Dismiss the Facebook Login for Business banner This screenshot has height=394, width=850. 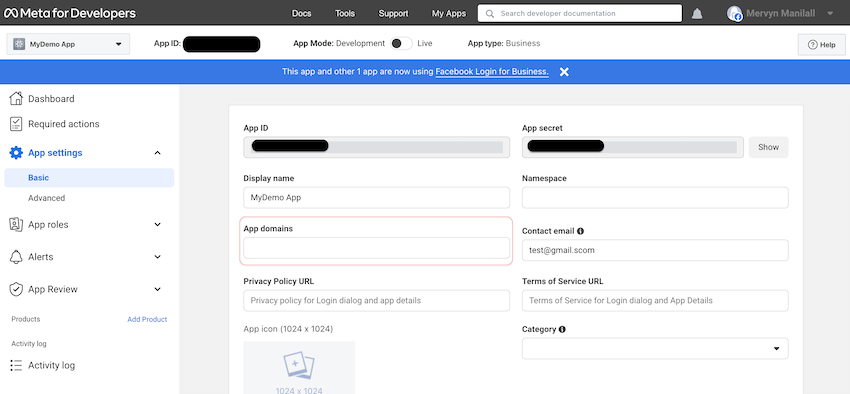tap(564, 72)
